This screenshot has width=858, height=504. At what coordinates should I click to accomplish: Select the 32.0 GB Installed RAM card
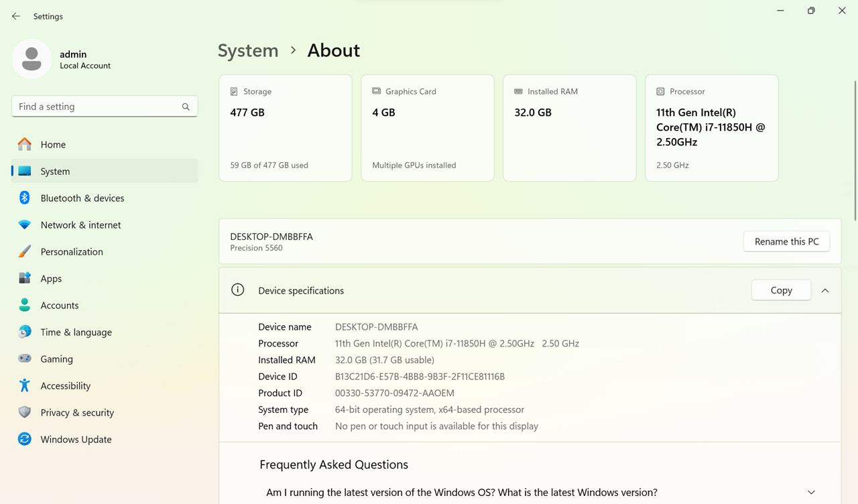(x=570, y=128)
